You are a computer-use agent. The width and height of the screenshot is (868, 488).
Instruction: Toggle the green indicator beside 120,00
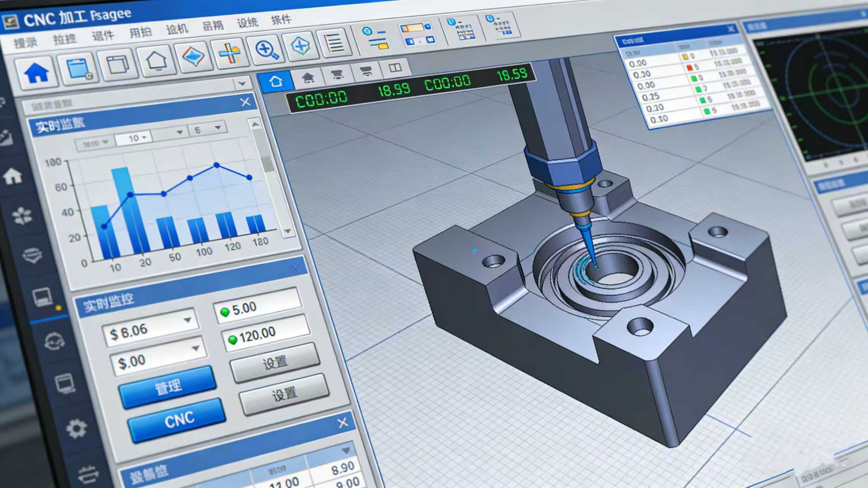click(233, 339)
